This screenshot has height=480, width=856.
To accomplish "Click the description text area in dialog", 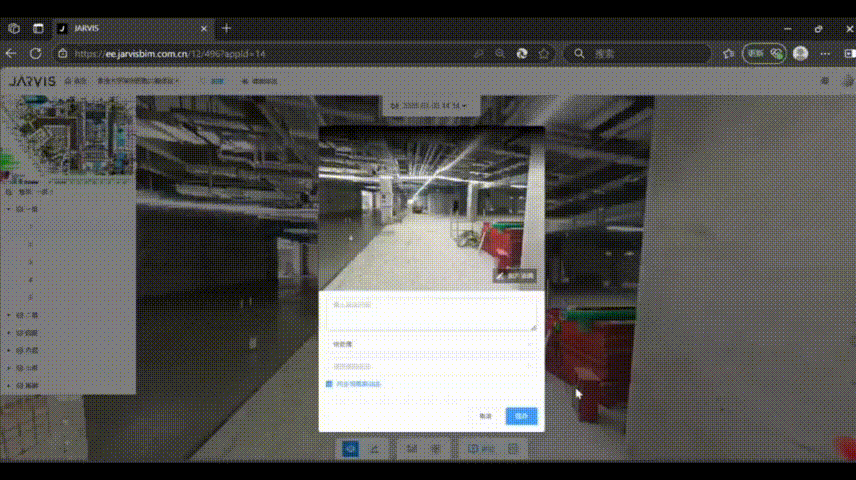I will (x=431, y=313).
